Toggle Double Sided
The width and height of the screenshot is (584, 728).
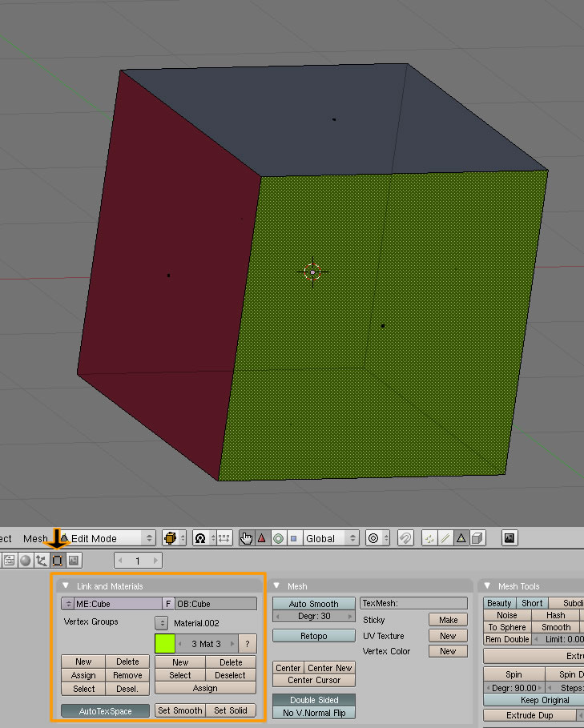(x=314, y=700)
